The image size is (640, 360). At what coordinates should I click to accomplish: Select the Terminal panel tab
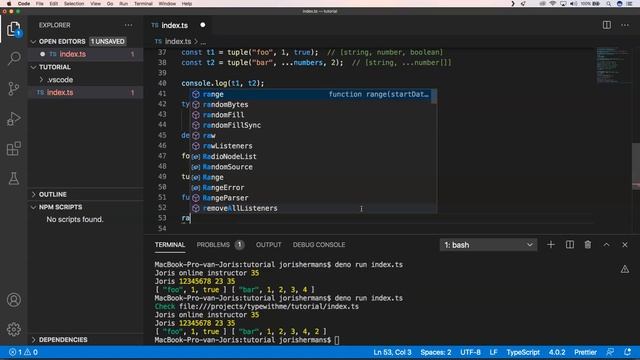pos(170,244)
